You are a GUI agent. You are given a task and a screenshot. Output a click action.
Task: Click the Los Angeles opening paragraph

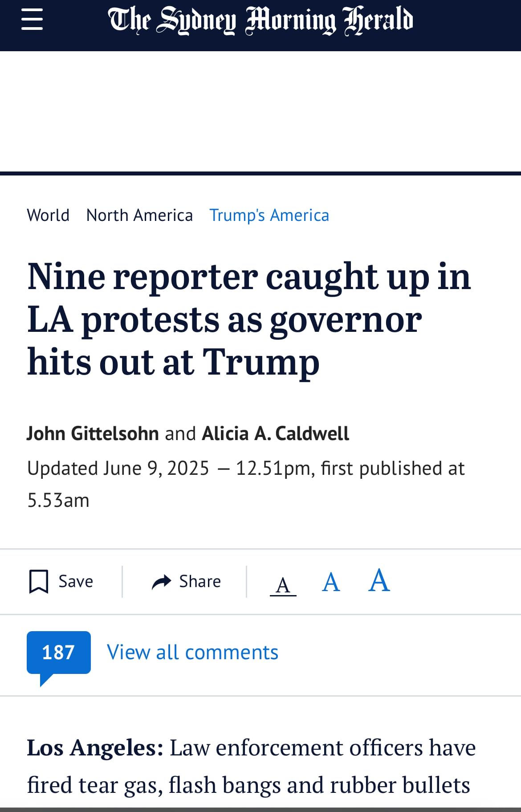[x=251, y=766]
